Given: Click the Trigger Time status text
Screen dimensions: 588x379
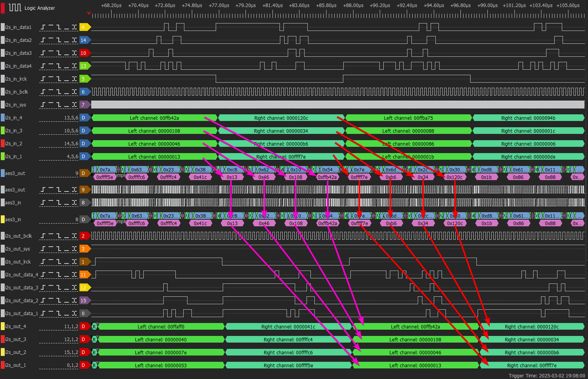Looking at the screenshot, I should 547,375.
